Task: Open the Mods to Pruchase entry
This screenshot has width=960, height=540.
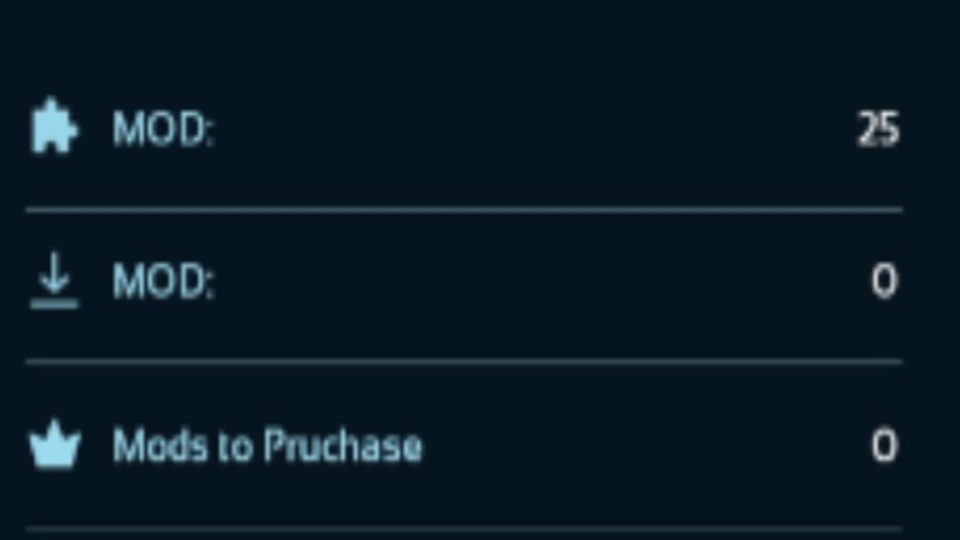Action: pos(267,446)
